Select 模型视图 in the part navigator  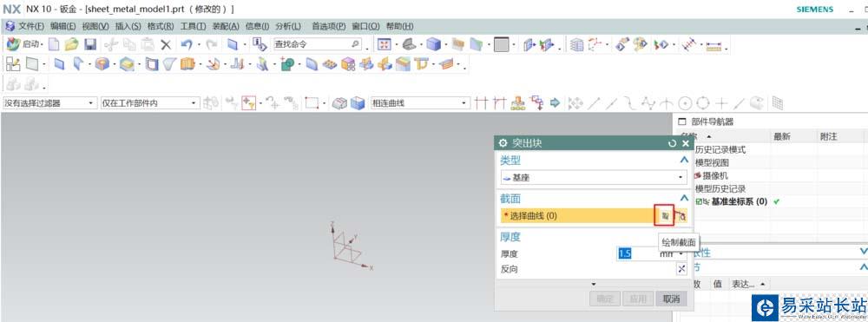(712, 163)
